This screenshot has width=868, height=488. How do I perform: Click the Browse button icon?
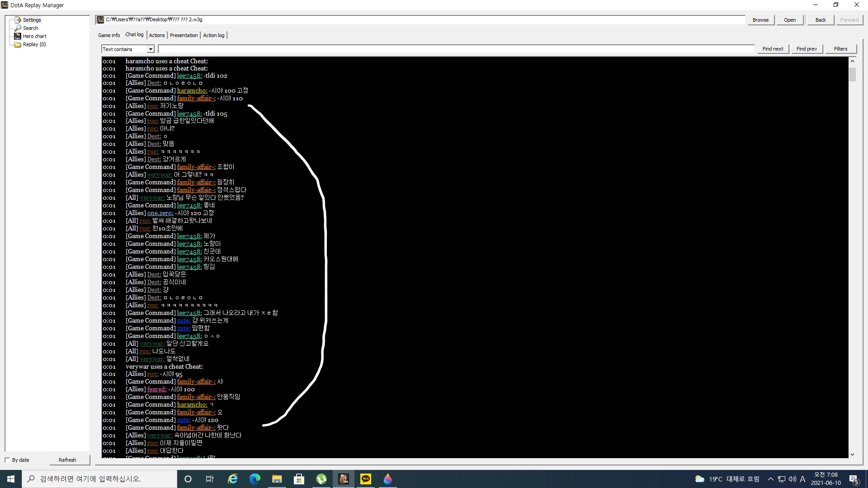761,20
